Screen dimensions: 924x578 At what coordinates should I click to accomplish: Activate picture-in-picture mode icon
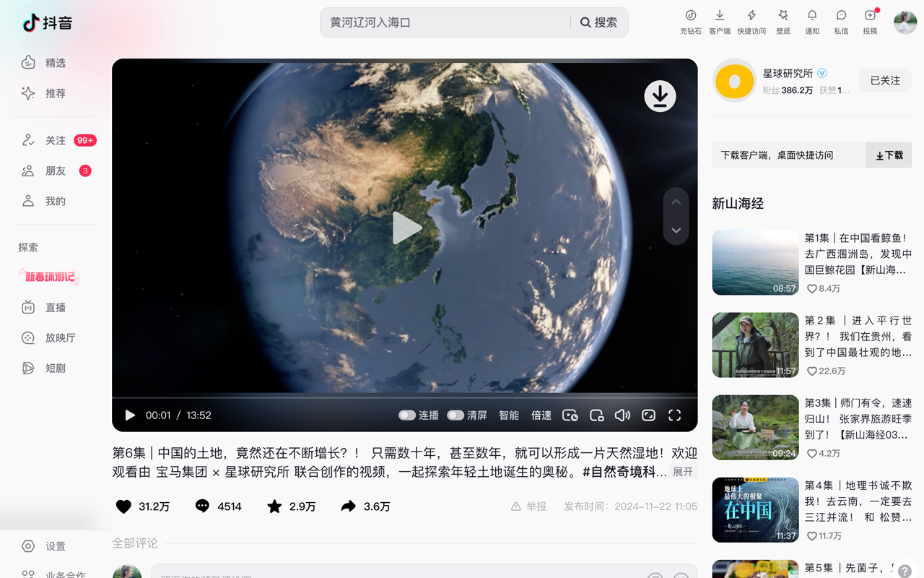pos(596,415)
